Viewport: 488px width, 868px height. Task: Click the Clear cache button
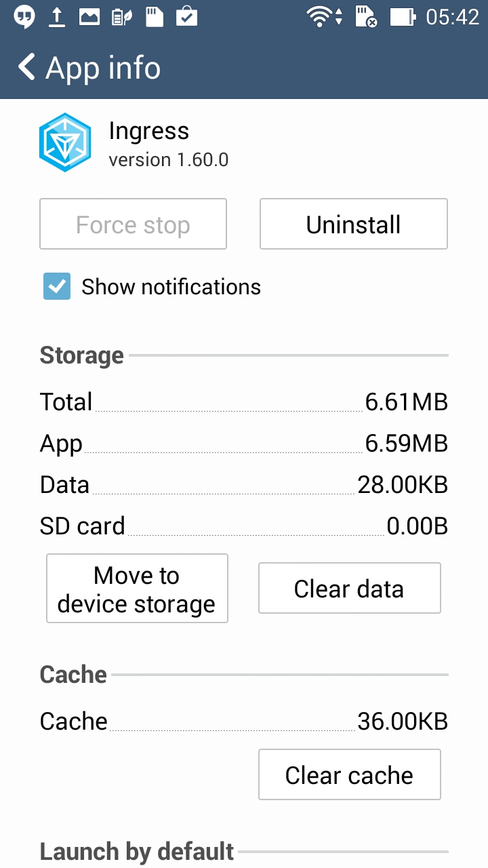coord(350,774)
